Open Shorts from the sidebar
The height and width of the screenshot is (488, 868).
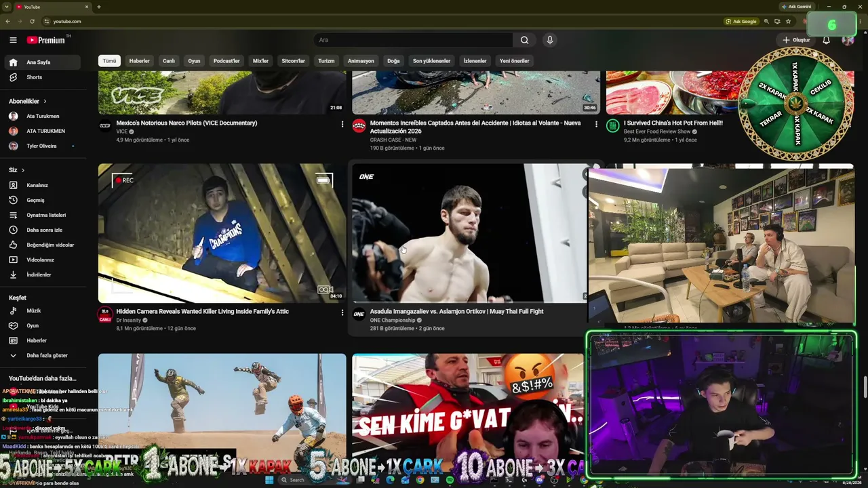41,77
